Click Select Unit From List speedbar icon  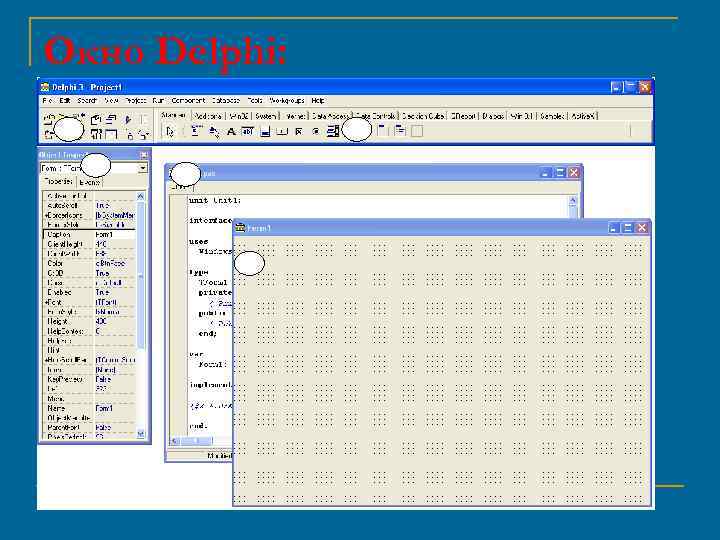tap(96, 120)
